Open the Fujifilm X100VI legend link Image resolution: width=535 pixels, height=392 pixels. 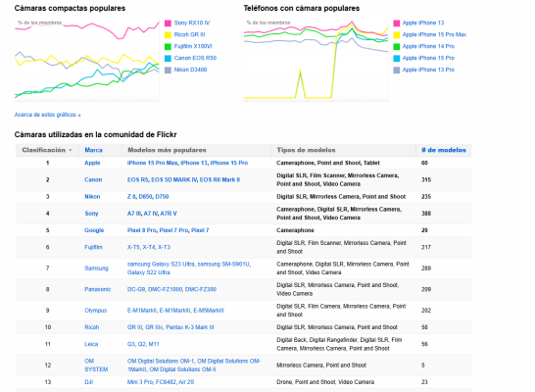[193, 46]
